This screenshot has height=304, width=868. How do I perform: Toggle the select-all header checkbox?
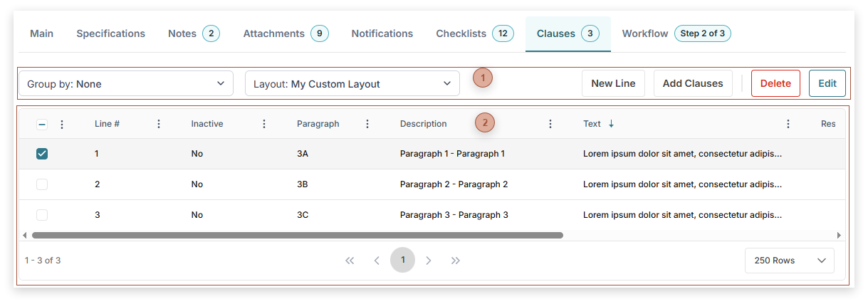point(42,124)
